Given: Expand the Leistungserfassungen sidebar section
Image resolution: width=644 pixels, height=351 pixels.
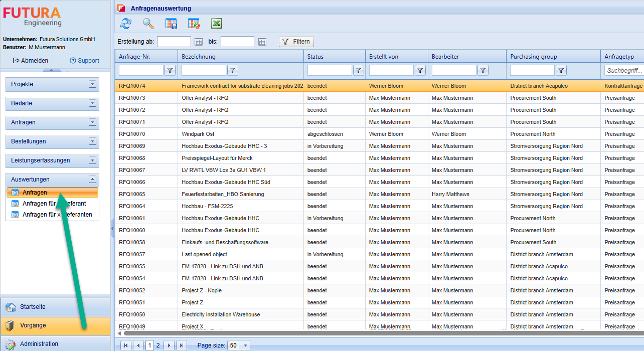Looking at the screenshot, I should pyautogui.click(x=92, y=160).
